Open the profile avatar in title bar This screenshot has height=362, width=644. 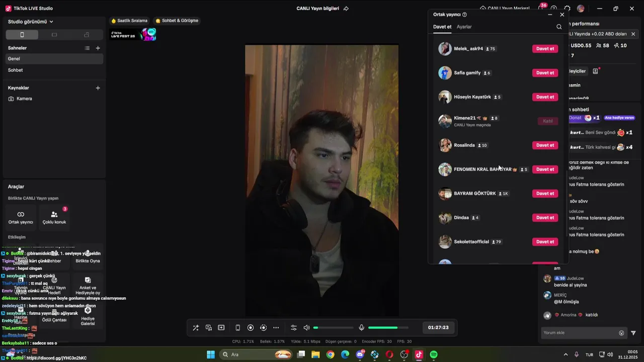click(581, 9)
